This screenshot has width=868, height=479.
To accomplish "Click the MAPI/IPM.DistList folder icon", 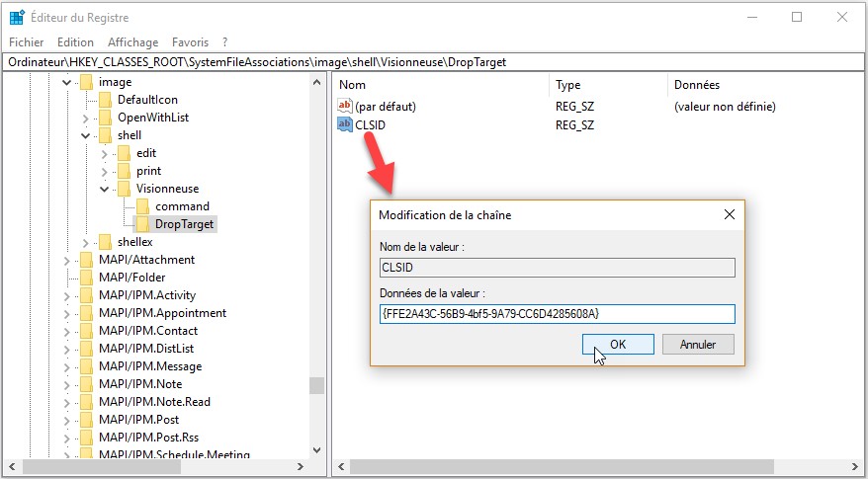I will click(86, 349).
